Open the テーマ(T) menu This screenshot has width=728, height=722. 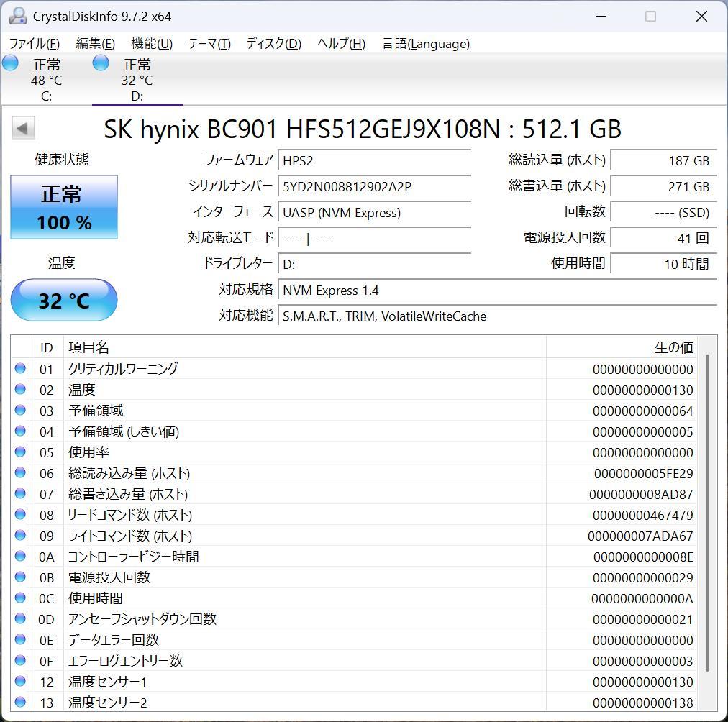point(209,44)
